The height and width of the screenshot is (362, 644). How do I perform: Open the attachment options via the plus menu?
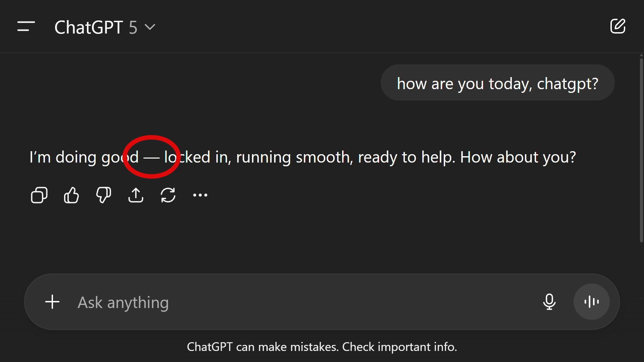(x=52, y=302)
